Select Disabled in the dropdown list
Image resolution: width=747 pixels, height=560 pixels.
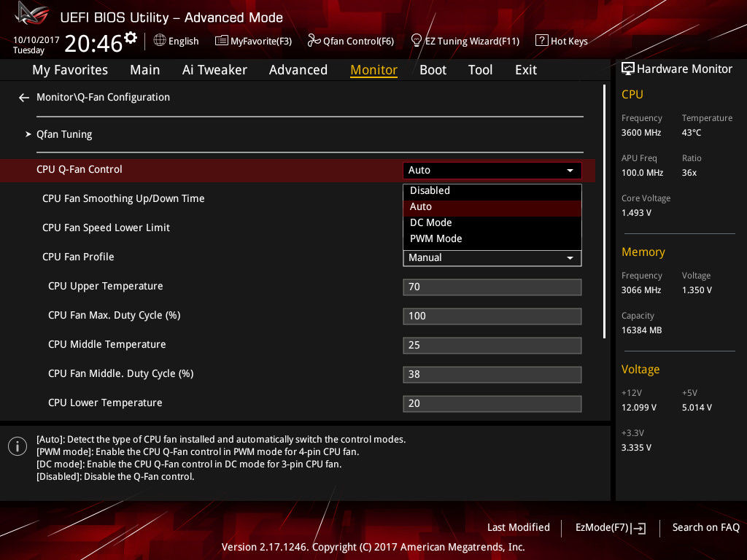pos(492,190)
